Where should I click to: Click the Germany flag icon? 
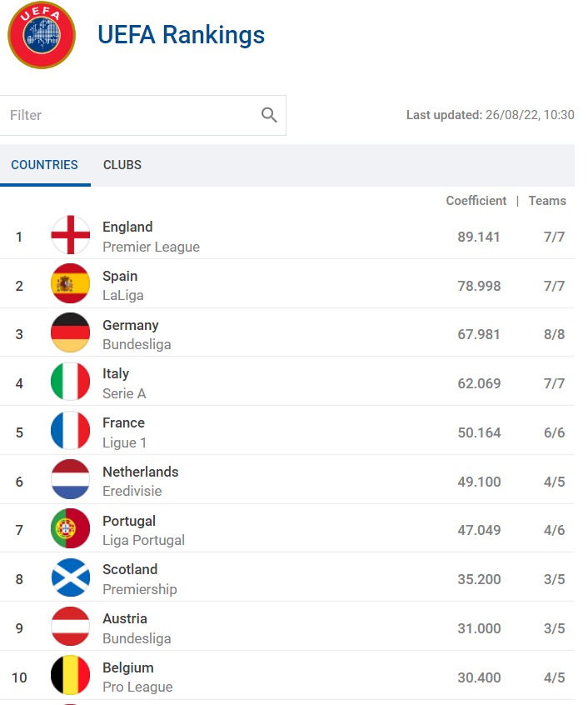pyautogui.click(x=71, y=333)
